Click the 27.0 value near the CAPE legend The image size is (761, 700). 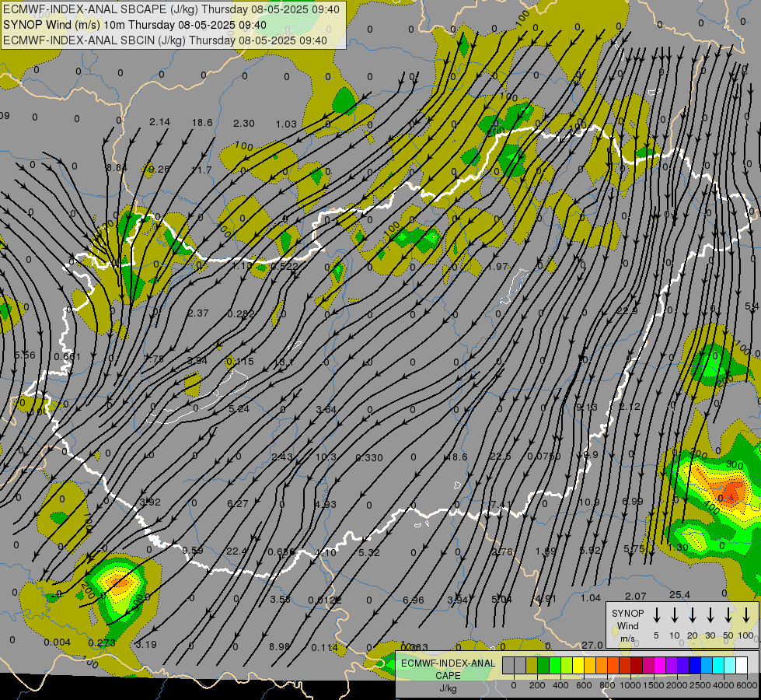[x=592, y=645]
